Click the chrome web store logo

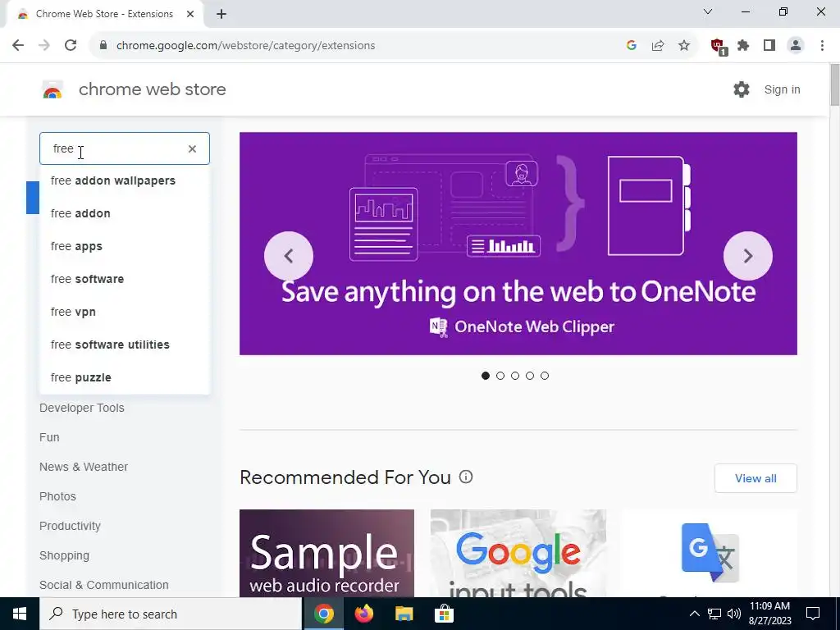coord(52,90)
